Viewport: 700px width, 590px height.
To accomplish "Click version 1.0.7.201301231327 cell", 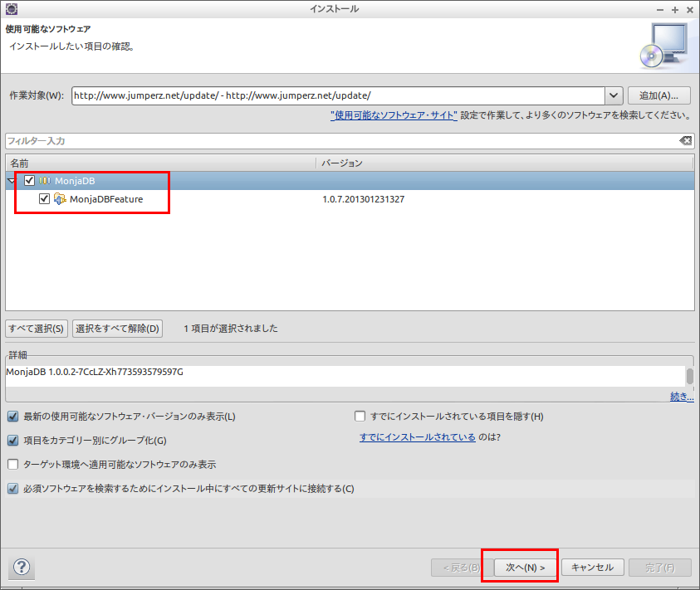I will [x=364, y=199].
